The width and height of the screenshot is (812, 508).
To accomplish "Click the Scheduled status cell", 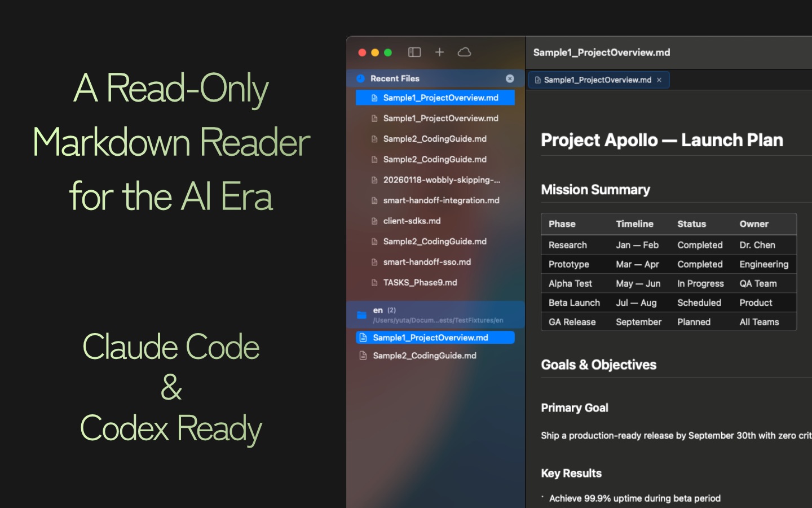I will [x=699, y=303].
